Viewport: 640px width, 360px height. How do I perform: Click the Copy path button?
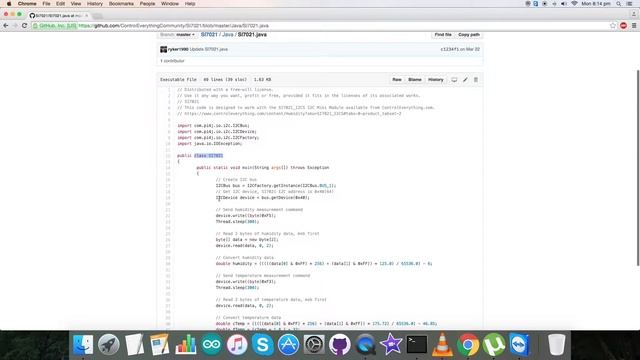(469, 35)
